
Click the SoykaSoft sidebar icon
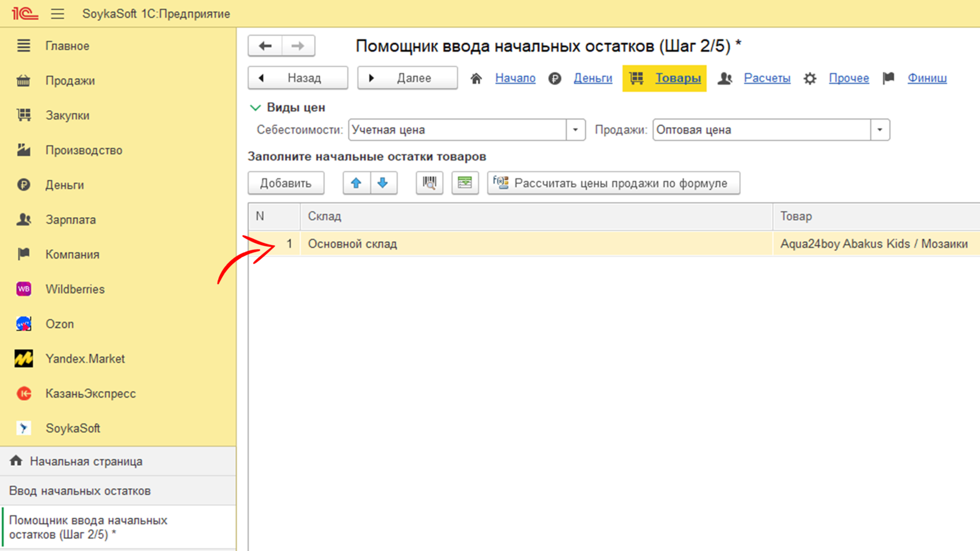(23, 428)
